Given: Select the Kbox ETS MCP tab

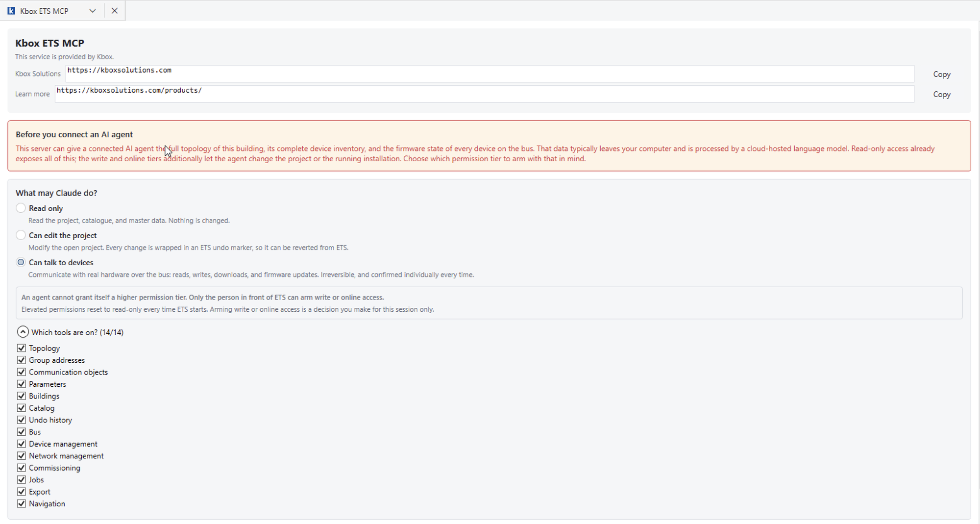Looking at the screenshot, I should coord(44,11).
